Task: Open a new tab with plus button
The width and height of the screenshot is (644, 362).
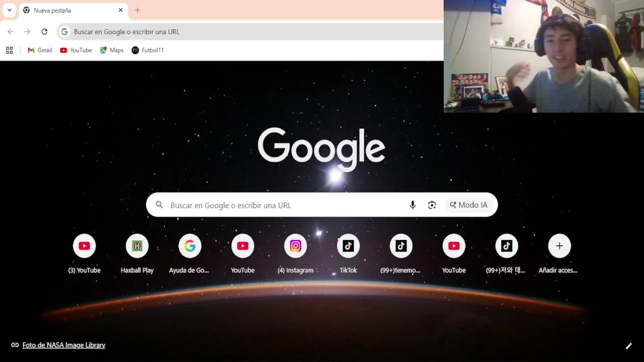Action: (x=137, y=10)
